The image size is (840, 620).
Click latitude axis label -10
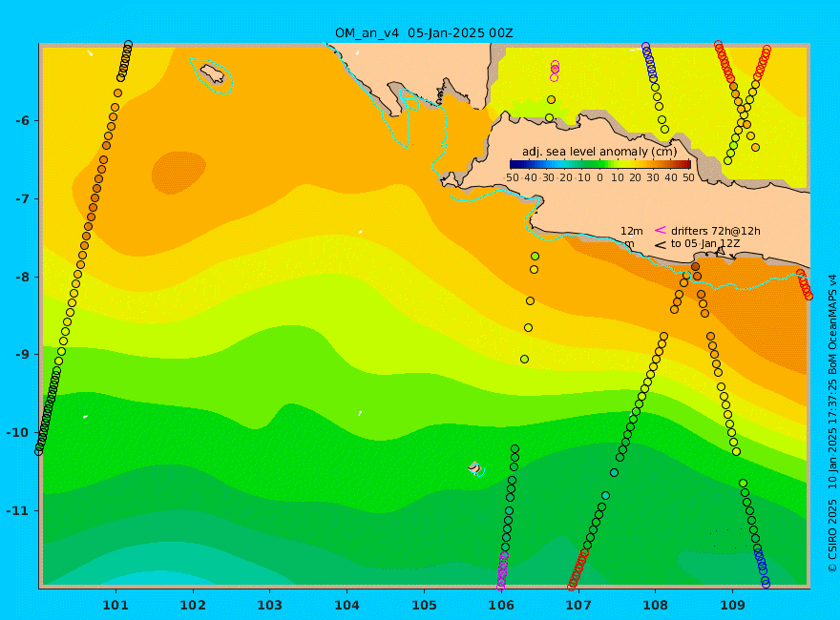tap(19, 433)
